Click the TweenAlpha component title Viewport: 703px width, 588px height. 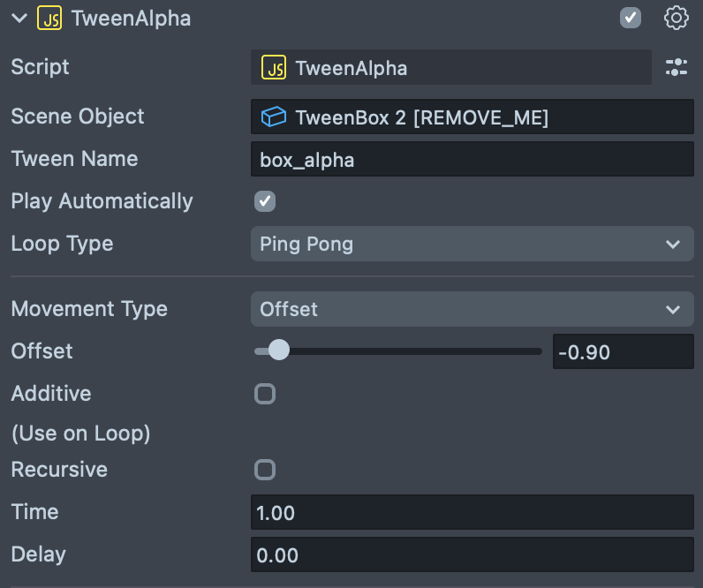(x=131, y=19)
